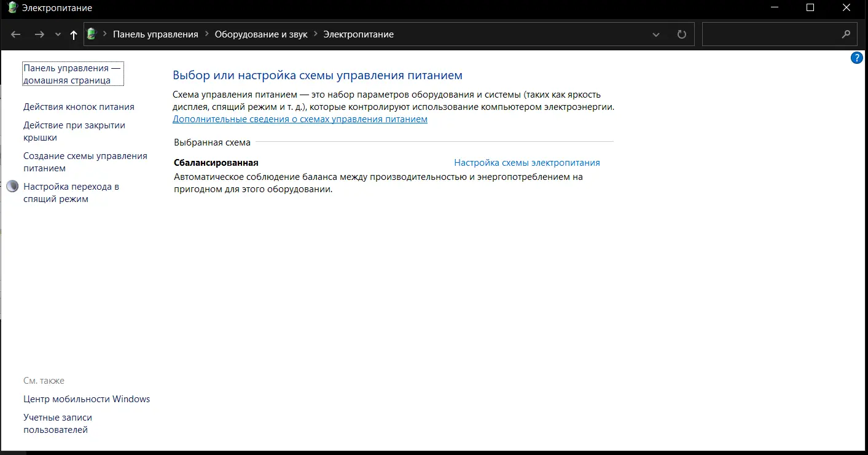Maximize the Электропитание window
This screenshot has width=868, height=455.
(x=810, y=7)
